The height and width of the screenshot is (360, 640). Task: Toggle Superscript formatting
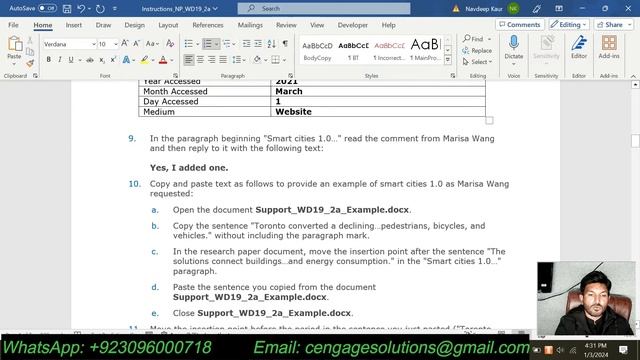(113, 60)
